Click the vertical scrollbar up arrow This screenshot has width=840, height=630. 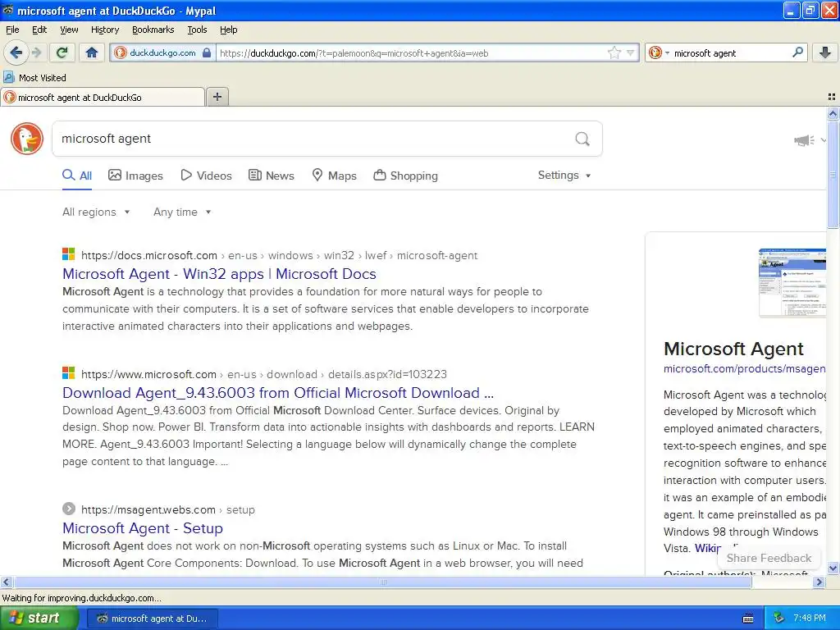(833, 113)
